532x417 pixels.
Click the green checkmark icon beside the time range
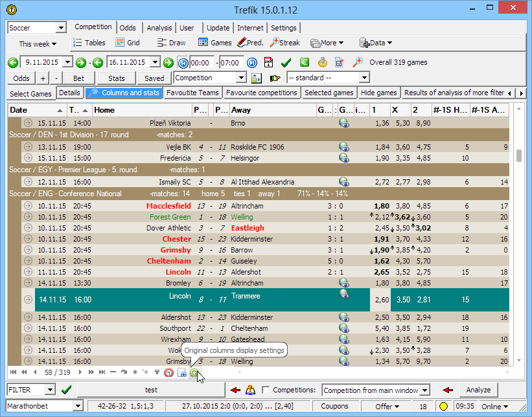[x=286, y=63]
